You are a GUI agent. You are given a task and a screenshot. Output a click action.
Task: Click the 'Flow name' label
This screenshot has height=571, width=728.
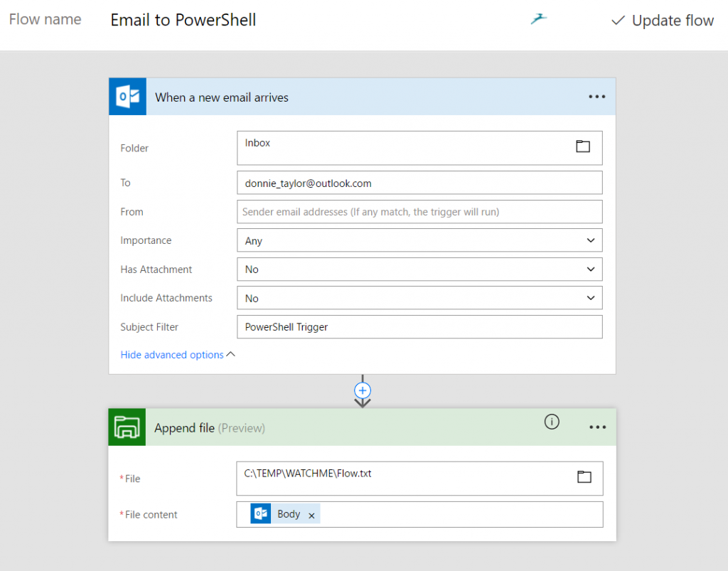pos(45,19)
